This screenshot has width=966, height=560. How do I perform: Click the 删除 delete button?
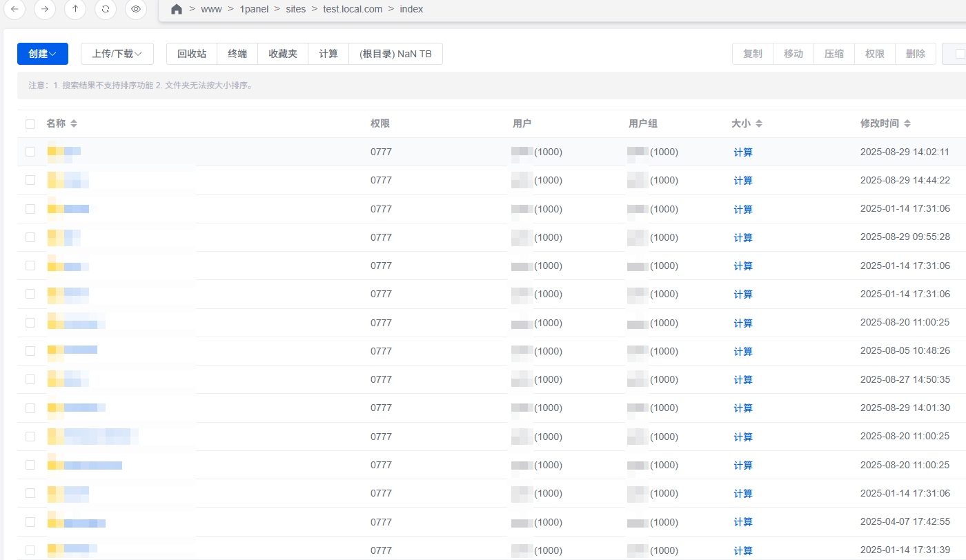[x=916, y=54]
